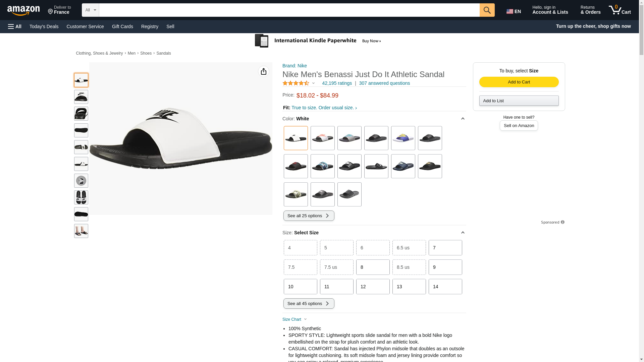Go to Amazon home logo
Image resolution: width=644 pixels, height=362 pixels.
tap(23, 11)
